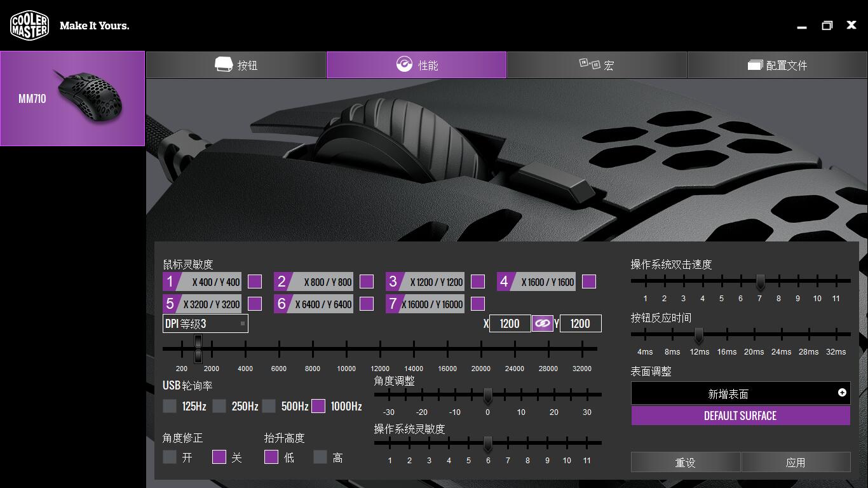Open the 配置文件 tab
Image resolution: width=868 pixels, height=488 pixels.
[777, 65]
